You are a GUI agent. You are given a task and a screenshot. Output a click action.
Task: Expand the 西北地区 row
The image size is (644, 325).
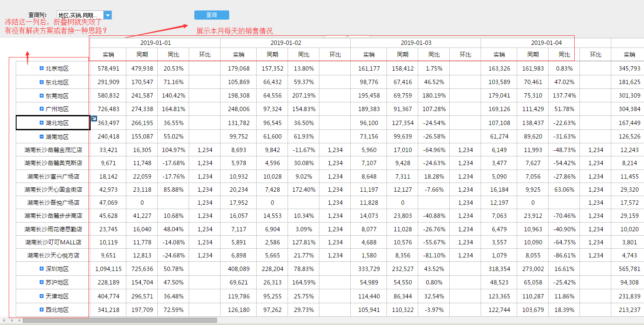[x=42, y=310]
